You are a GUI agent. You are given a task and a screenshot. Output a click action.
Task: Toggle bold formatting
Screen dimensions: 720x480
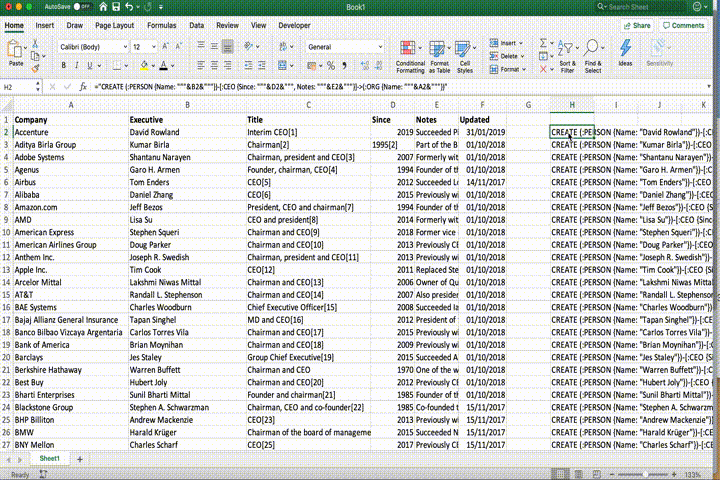pyautogui.click(x=63, y=66)
